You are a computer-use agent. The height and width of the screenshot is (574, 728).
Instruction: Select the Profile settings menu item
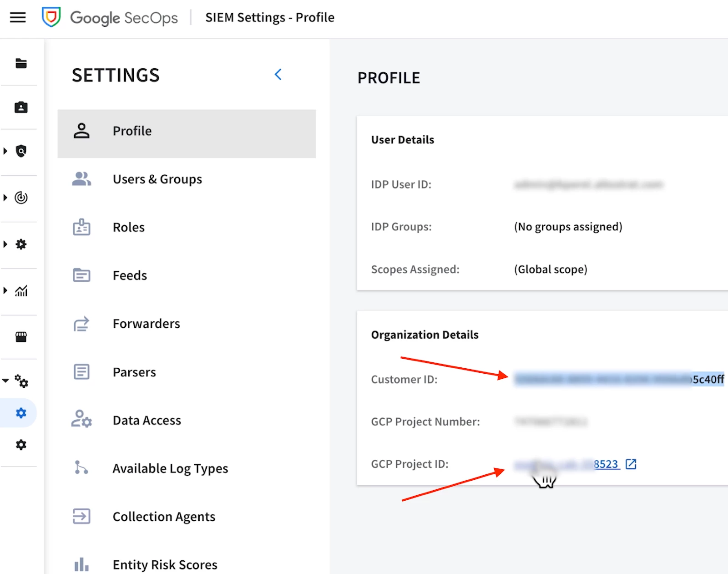point(187,133)
